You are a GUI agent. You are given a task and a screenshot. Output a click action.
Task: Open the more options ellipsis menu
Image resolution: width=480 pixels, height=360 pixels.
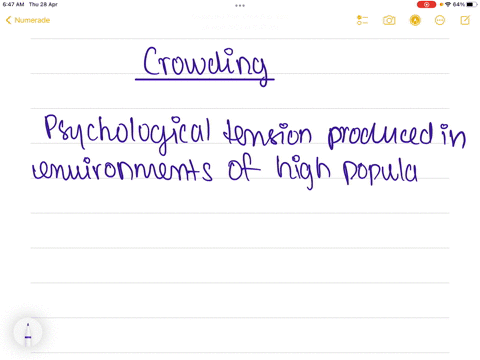click(440, 20)
